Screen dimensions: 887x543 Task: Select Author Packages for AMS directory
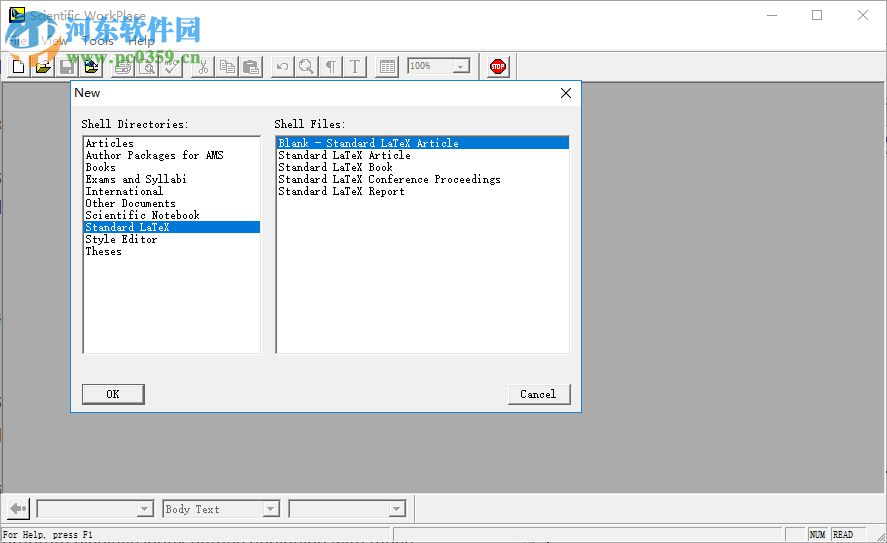pyautogui.click(x=172, y=155)
